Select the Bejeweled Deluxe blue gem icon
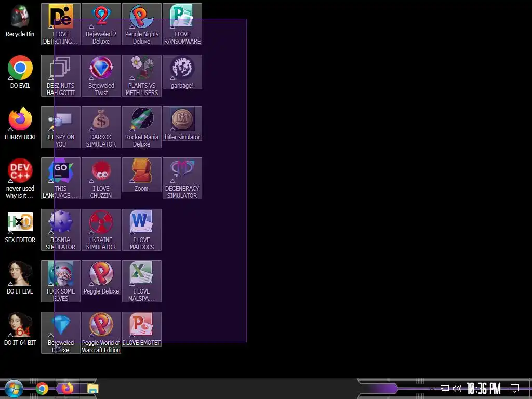The image size is (532, 399). (x=61, y=332)
